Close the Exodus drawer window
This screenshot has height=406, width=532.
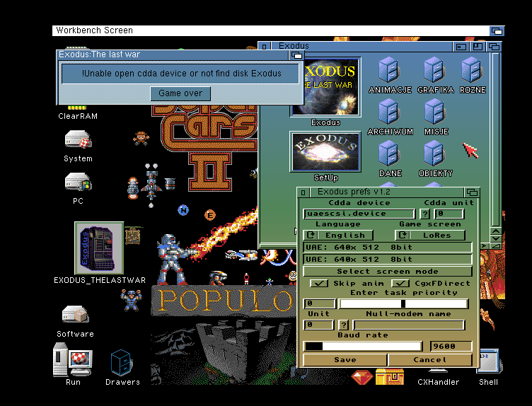265,47
